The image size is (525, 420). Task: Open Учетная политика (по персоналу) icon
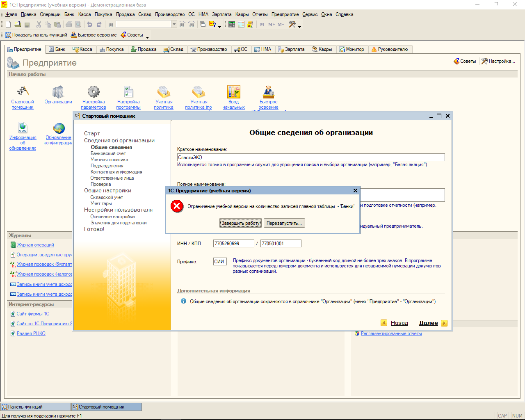[x=199, y=91]
